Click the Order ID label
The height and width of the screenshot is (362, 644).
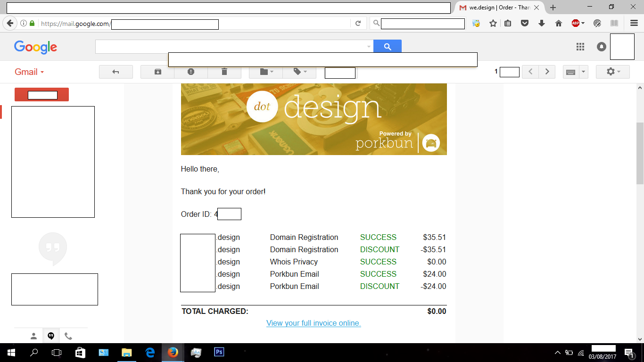point(197,214)
